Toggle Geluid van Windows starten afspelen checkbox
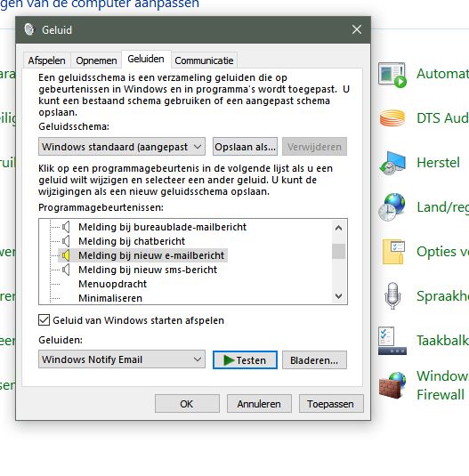 [x=44, y=320]
